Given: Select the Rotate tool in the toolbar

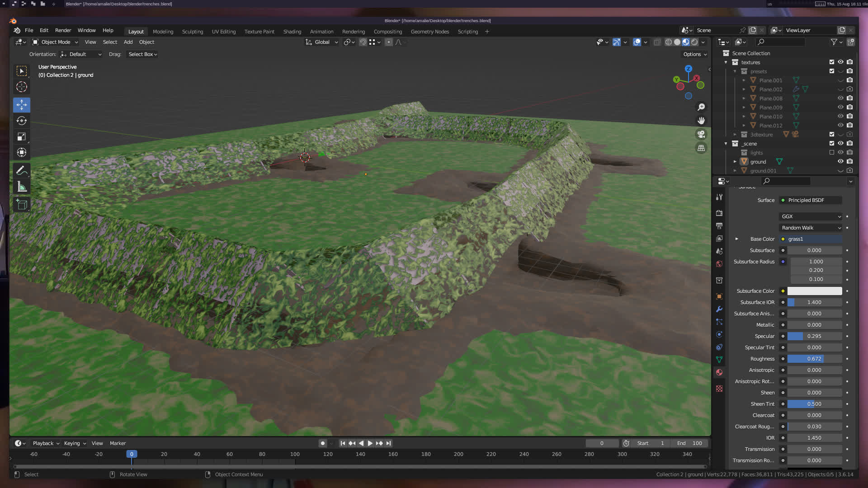Looking at the screenshot, I should pyautogui.click(x=21, y=121).
